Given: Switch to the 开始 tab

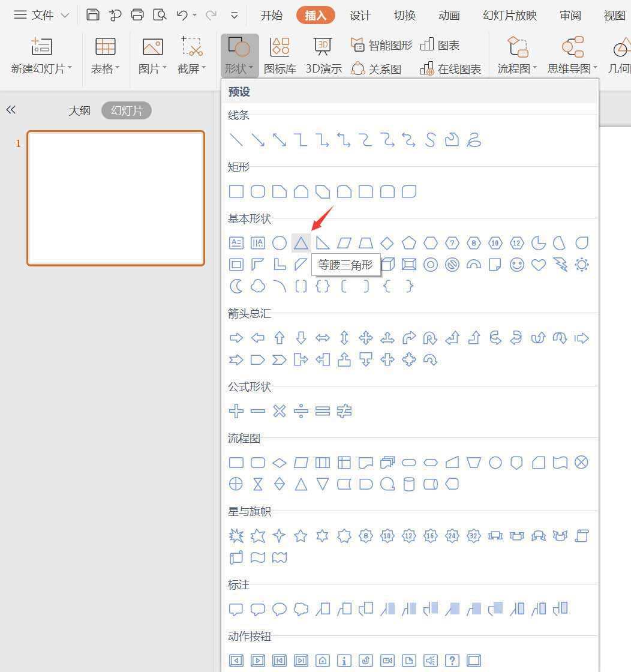Looking at the screenshot, I should pyautogui.click(x=272, y=16).
